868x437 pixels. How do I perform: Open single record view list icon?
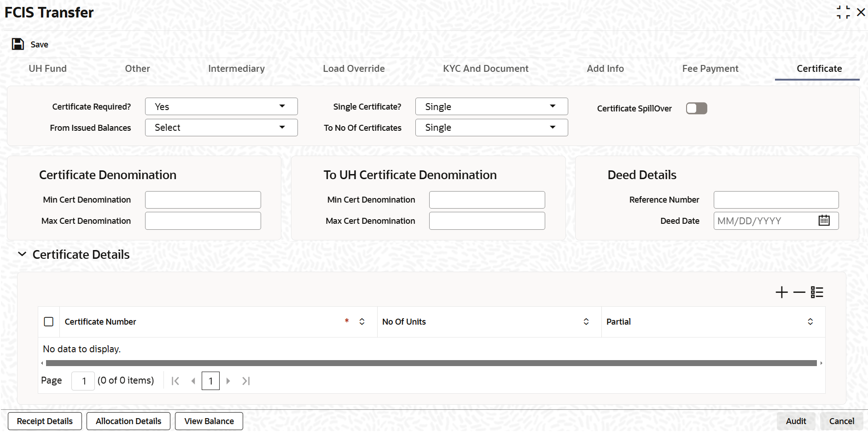[x=817, y=292]
